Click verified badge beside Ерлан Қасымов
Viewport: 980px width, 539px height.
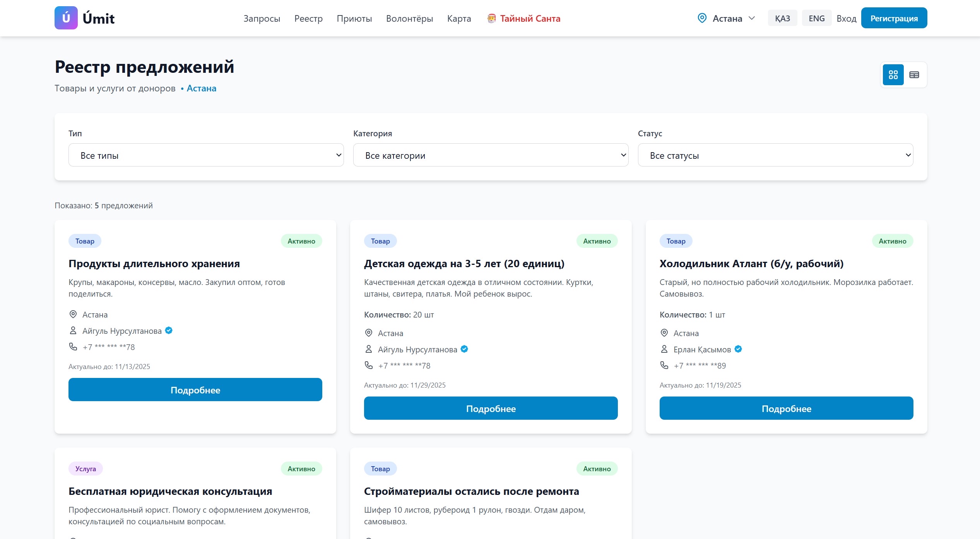click(738, 349)
